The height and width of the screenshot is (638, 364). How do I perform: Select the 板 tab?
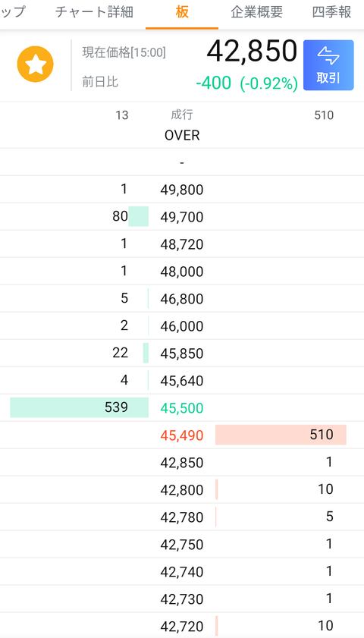182,12
